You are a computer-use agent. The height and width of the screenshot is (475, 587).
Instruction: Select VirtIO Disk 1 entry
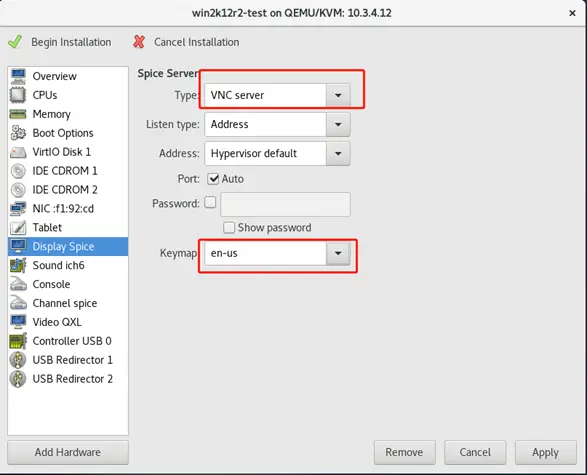point(68,152)
